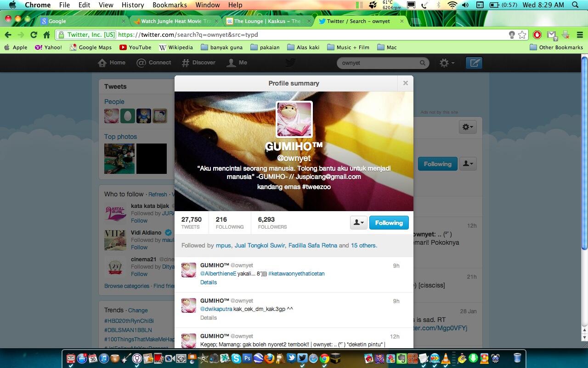Switch to the Watch Jungle Heat Movie tab

pos(175,21)
